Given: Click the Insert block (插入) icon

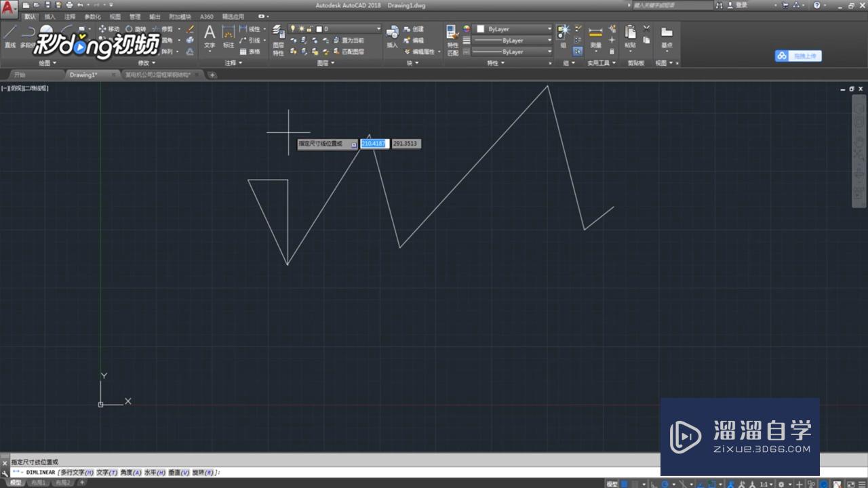Looking at the screenshot, I should pyautogui.click(x=393, y=37).
